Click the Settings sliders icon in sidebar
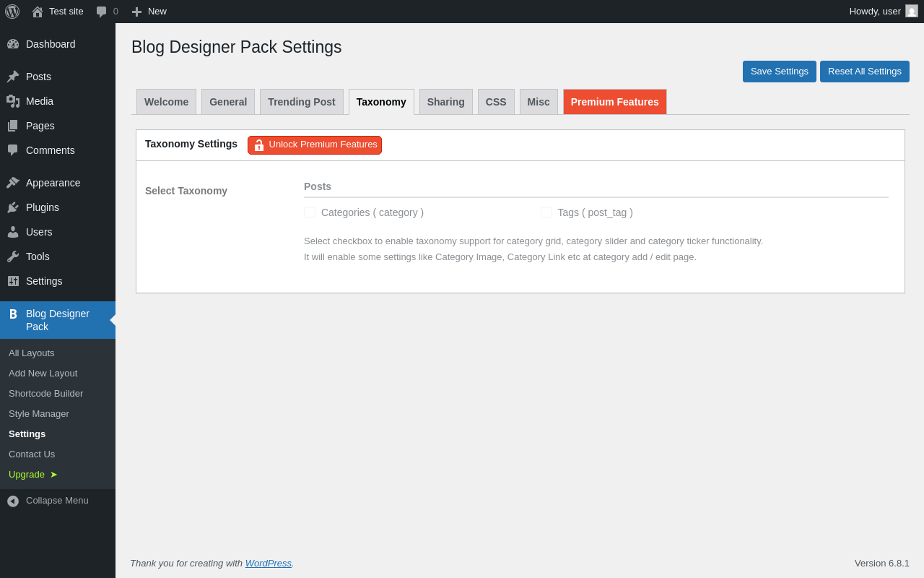Viewport: 924px width, 578px height. [13, 281]
